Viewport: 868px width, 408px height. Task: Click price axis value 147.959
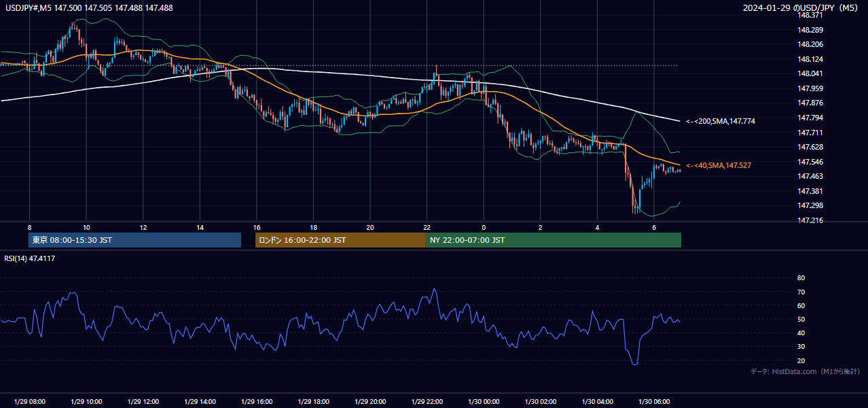(810, 88)
